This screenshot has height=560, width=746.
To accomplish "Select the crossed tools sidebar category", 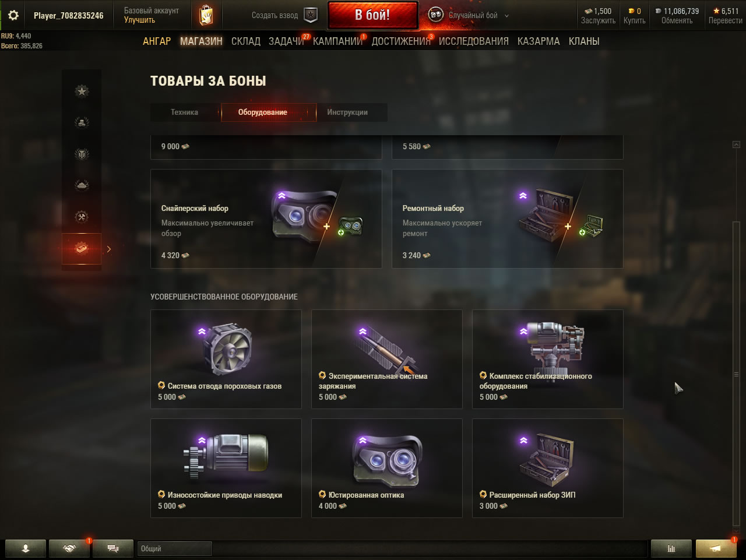I will tap(82, 217).
